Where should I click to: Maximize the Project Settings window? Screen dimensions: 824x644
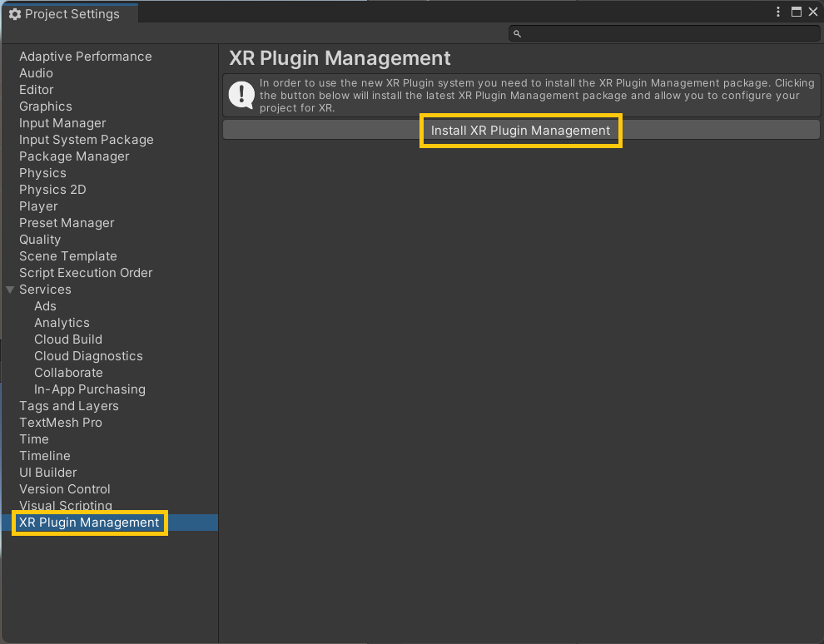[x=797, y=12]
